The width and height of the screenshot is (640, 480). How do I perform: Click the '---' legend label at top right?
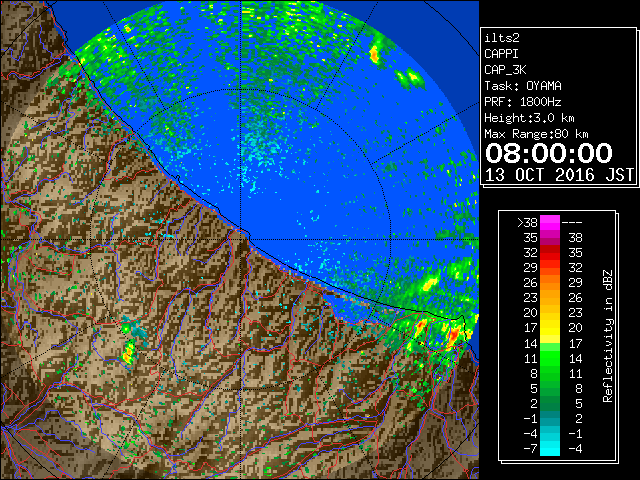point(572,223)
